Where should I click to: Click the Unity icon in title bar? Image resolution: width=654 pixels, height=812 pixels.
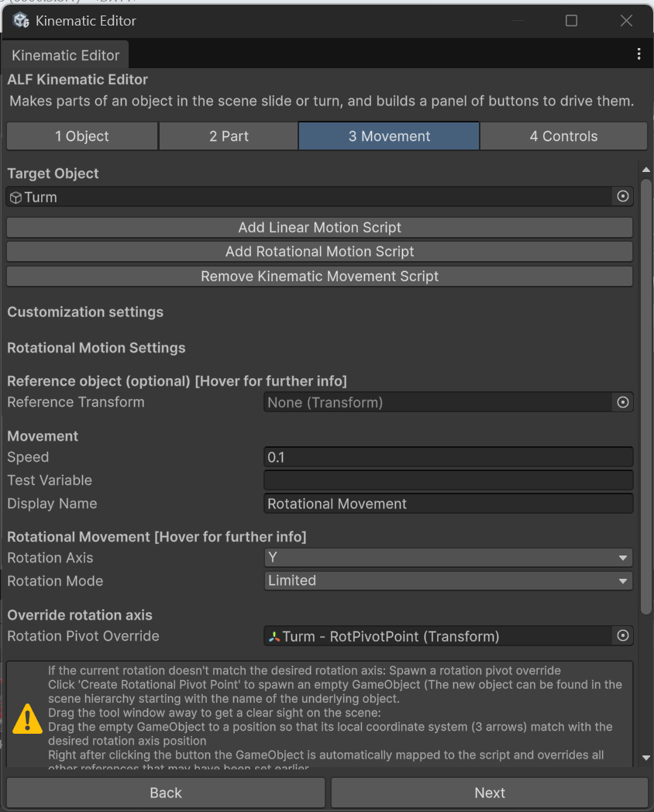click(x=21, y=21)
